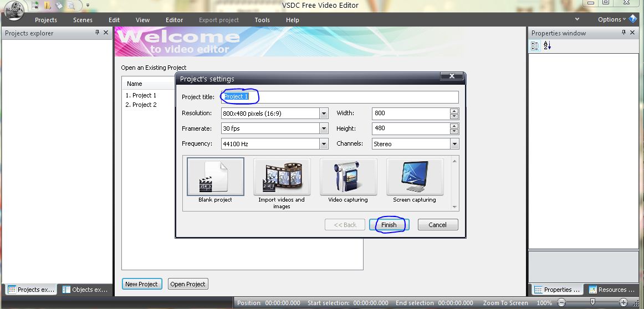Open the Help menu
The image size is (644, 309).
coord(293,20)
